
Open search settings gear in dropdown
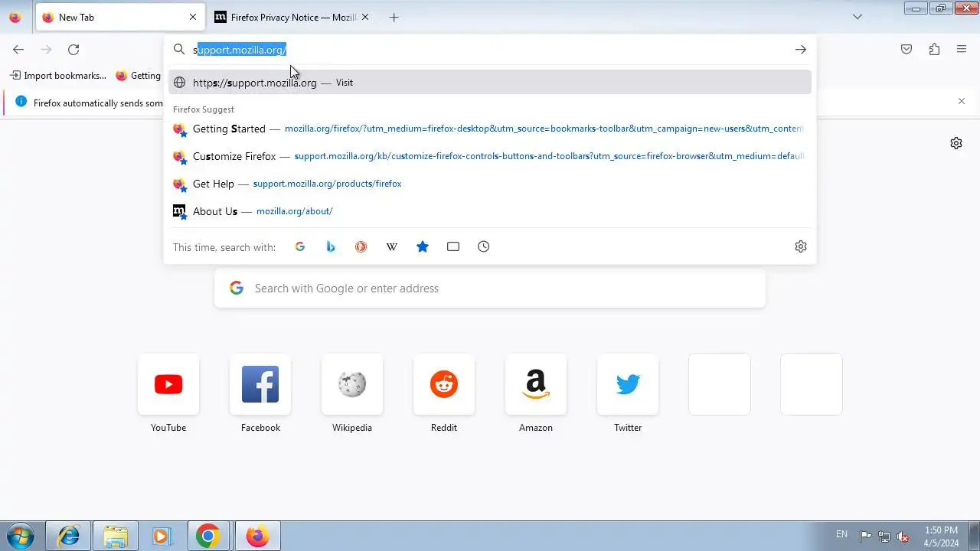click(x=801, y=246)
